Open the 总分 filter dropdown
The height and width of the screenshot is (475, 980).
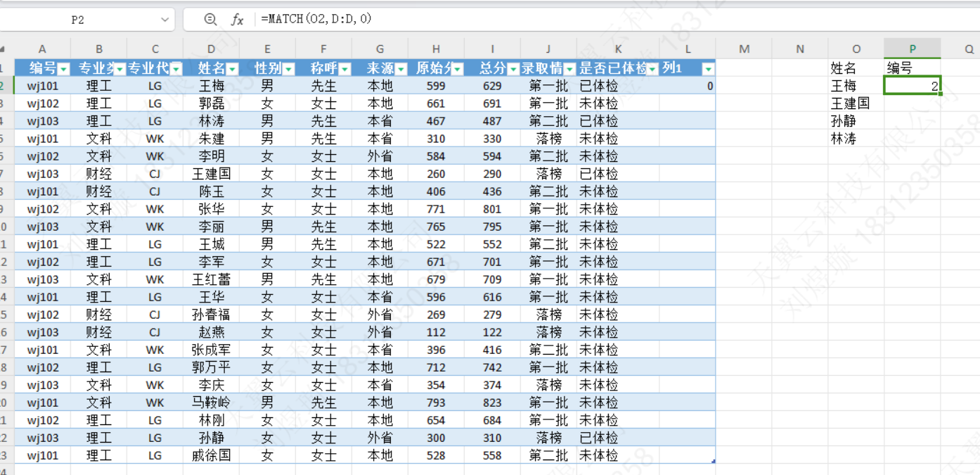[514, 69]
